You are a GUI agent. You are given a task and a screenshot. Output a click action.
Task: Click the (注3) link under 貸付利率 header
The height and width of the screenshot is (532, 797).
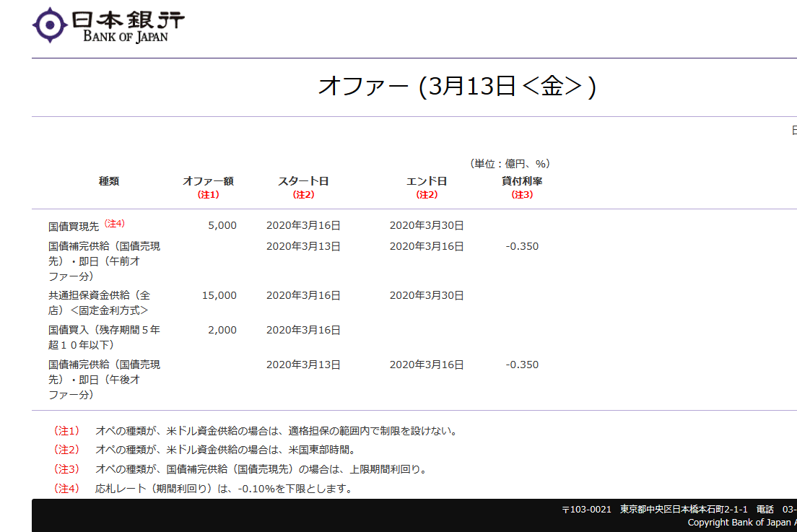[x=522, y=195]
